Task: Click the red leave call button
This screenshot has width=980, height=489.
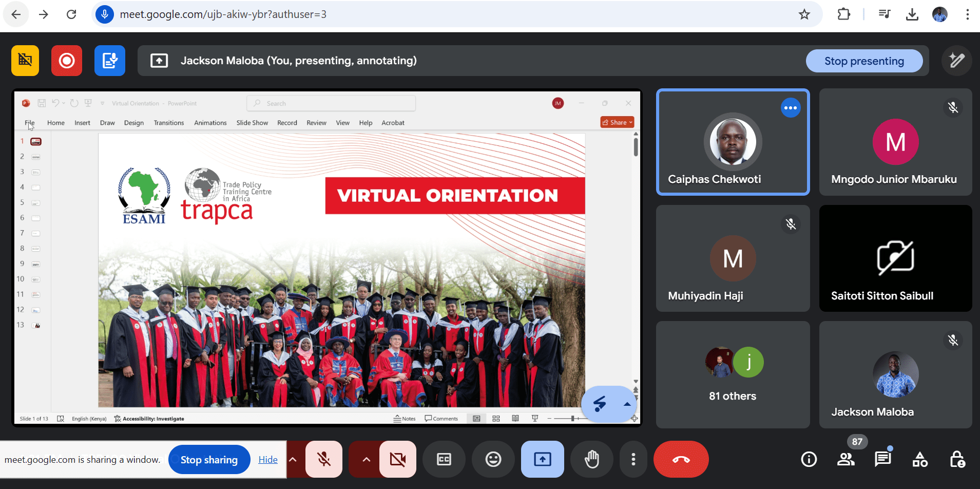Action: tap(681, 459)
